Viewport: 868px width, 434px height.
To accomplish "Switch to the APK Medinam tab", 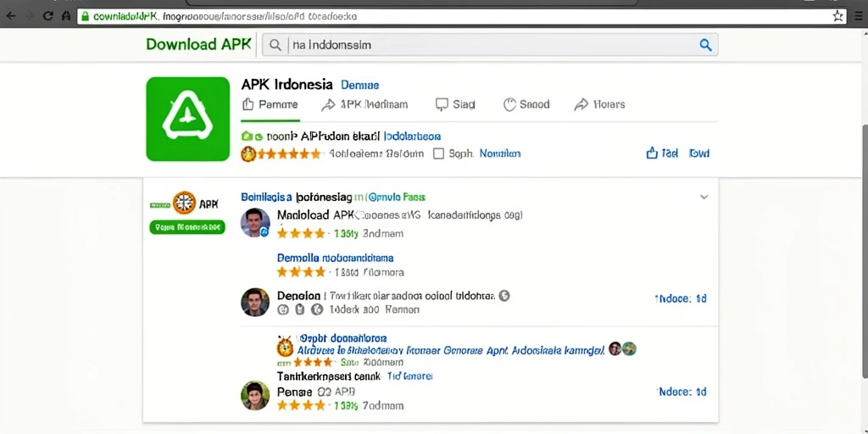I will (x=364, y=104).
